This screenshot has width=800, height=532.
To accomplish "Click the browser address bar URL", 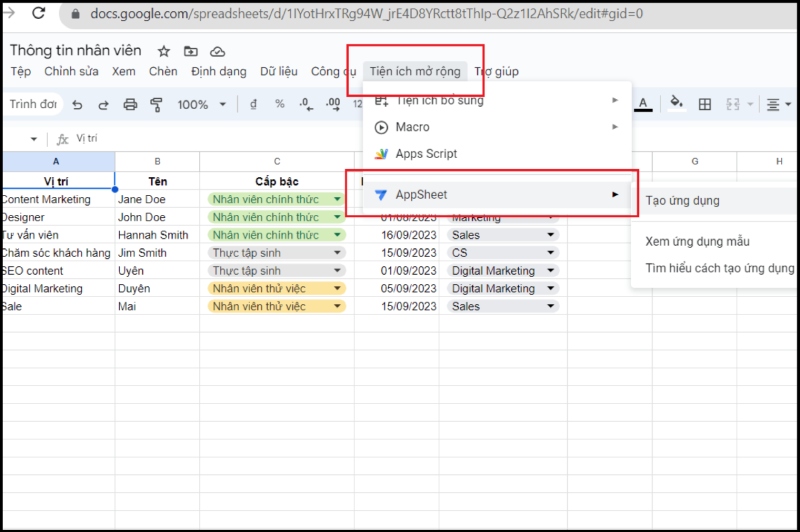I will coord(366,13).
